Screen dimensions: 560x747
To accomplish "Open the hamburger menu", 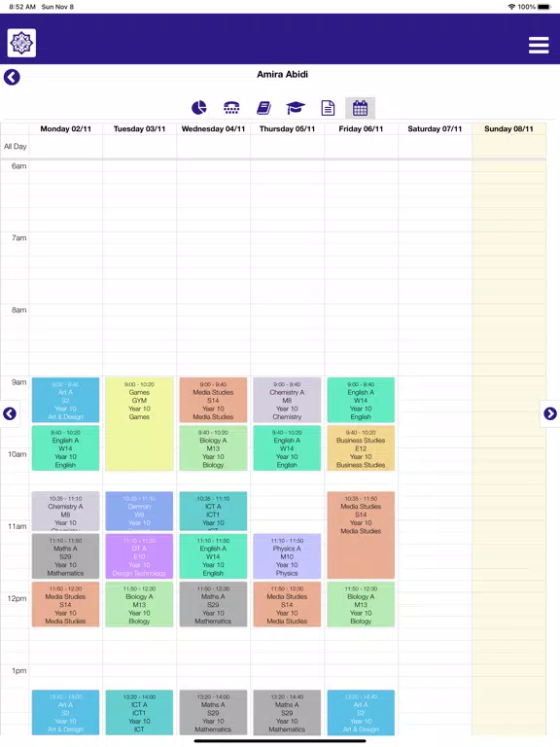I will point(539,45).
